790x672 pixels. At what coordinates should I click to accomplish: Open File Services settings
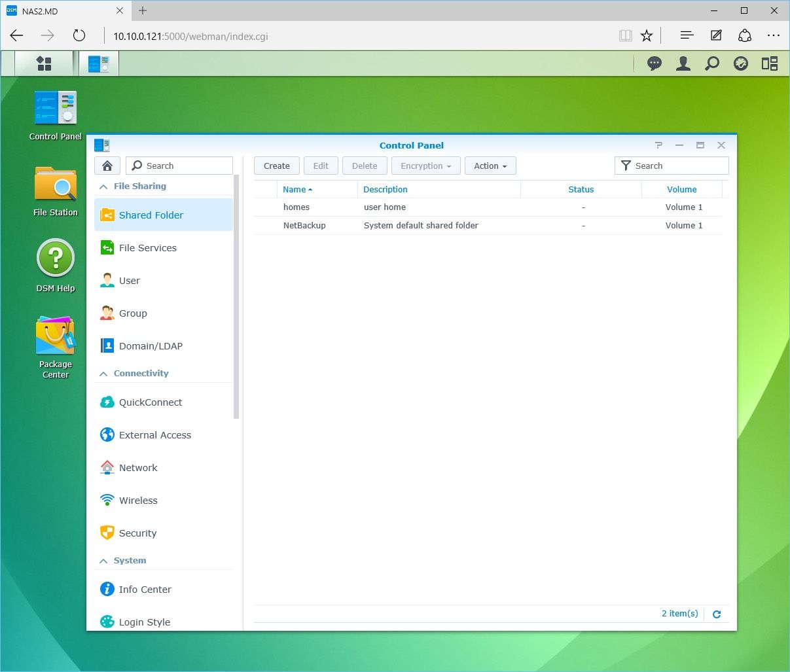(x=164, y=247)
